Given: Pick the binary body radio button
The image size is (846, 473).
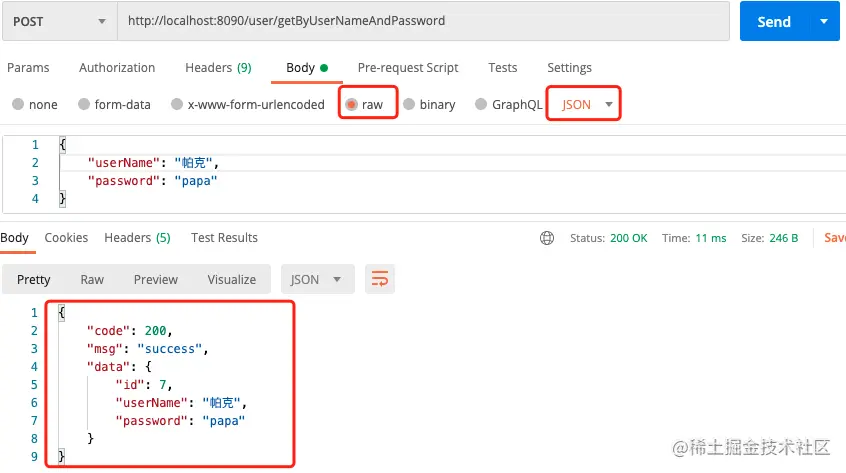Looking at the screenshot, I should coord(409,104).
